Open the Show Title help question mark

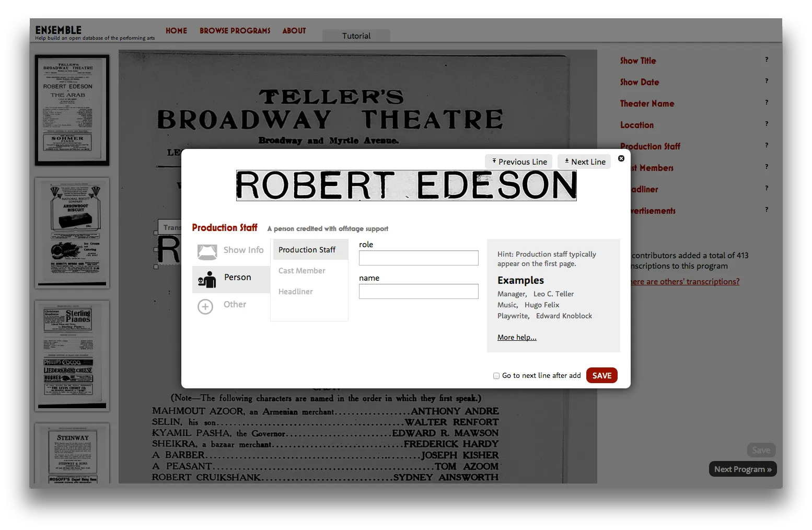(x=767, y=60)
